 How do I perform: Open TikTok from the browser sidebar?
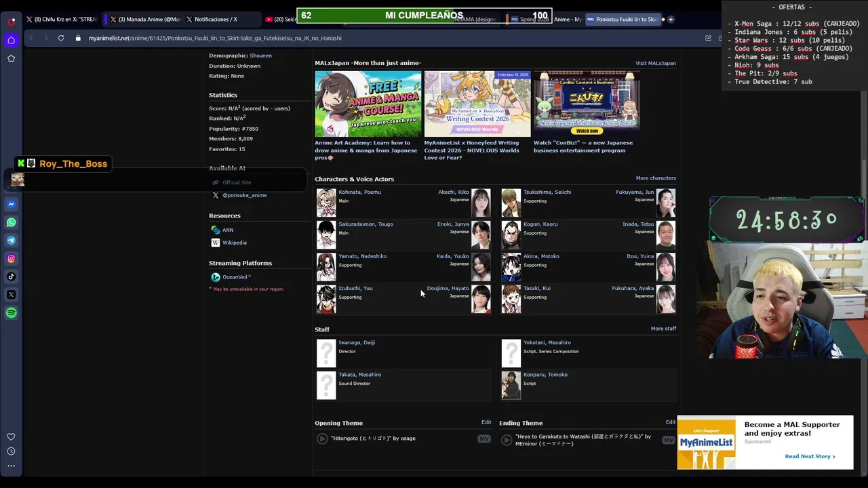tap(12, 277)
